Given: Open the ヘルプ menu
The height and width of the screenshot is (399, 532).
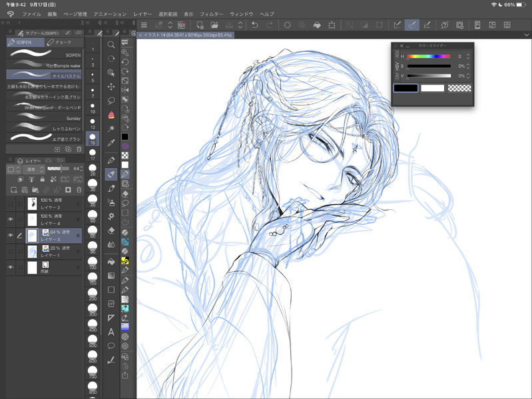Looking at the screenshot, I should (267, 14).
